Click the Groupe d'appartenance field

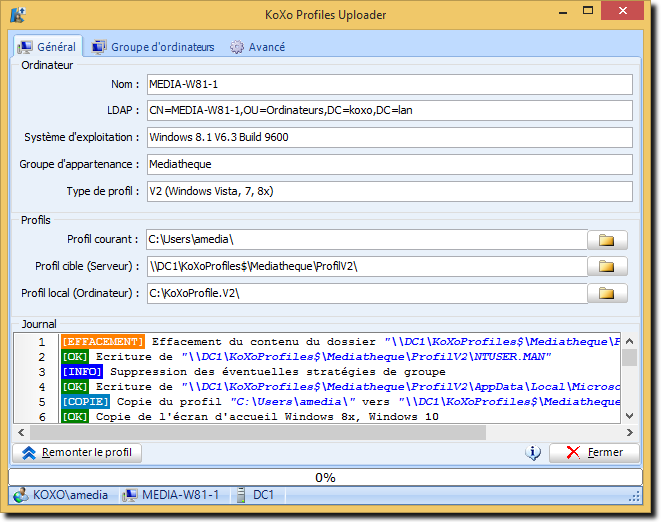tap(390, 164)
